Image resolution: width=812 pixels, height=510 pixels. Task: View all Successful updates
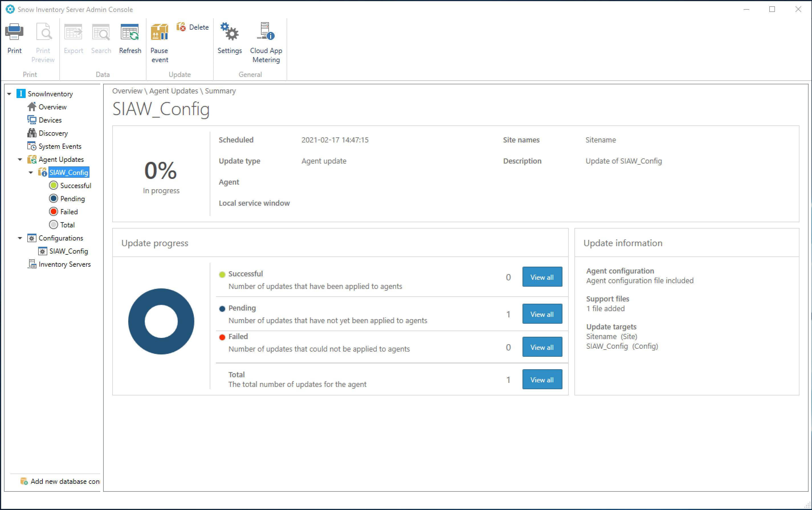coord(542,277)
